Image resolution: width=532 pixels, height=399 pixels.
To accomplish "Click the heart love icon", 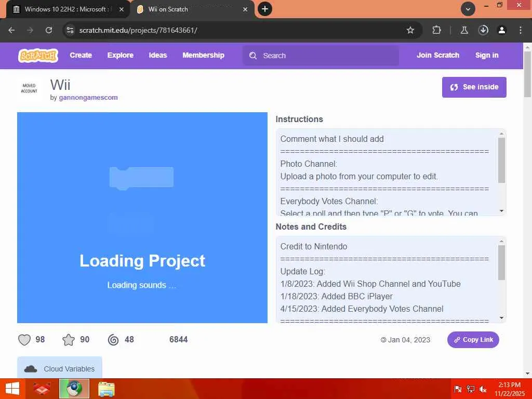I will click(24, 340).
